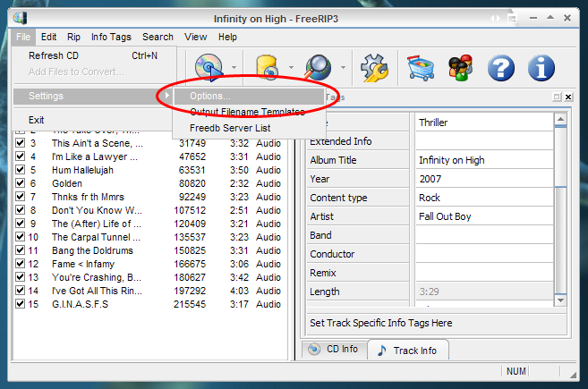Uncheck track 12 Fame < Infamy

[x=20, y=264]
